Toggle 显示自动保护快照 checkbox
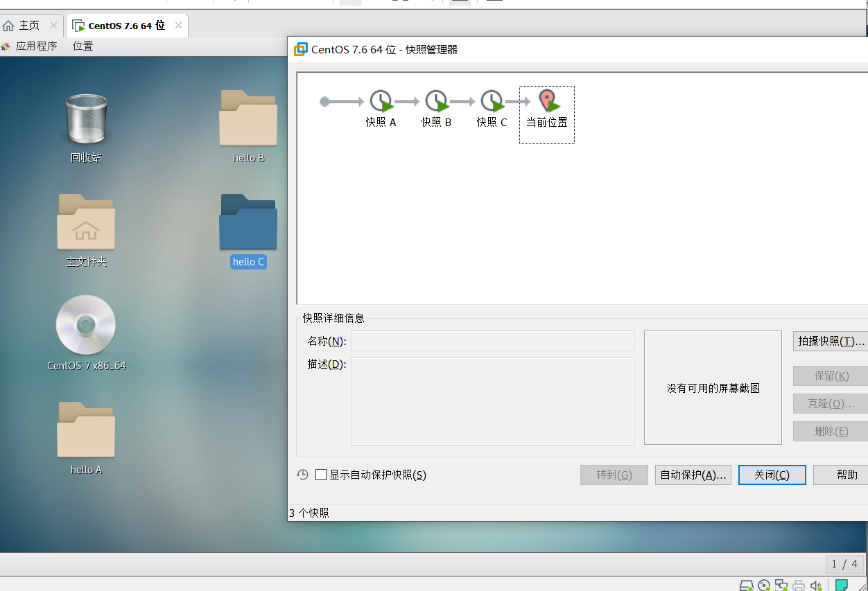Viewport: 868px width, 591px height. tap(321, 475)
